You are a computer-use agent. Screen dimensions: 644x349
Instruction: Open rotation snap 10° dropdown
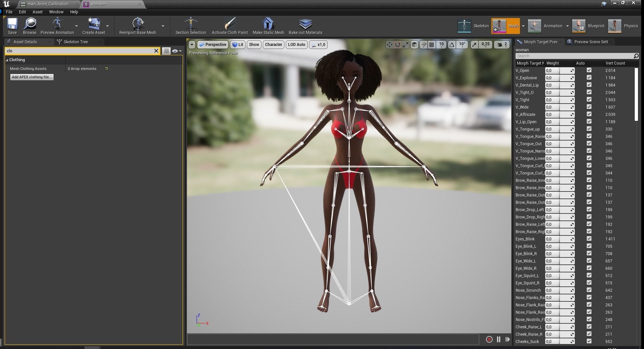tap(462, 44)
